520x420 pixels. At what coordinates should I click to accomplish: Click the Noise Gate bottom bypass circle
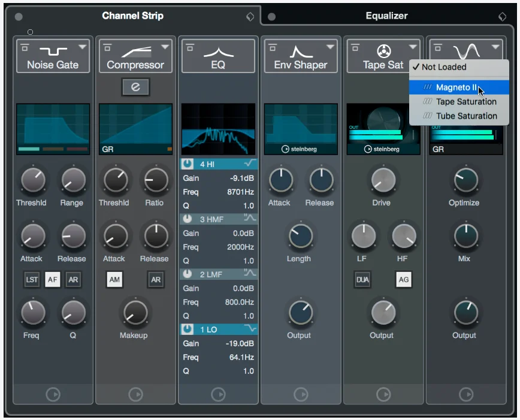click(53, 394)
